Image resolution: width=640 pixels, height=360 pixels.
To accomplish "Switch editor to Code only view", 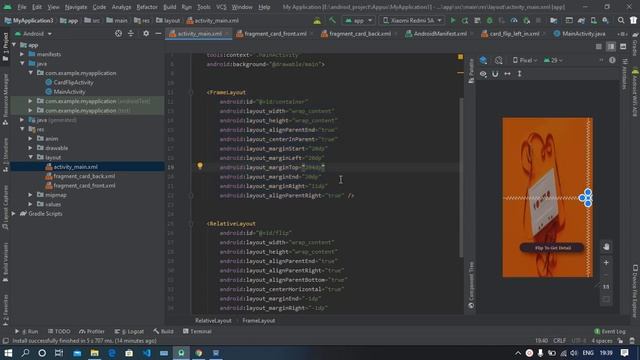I will (x=599, y=47).
